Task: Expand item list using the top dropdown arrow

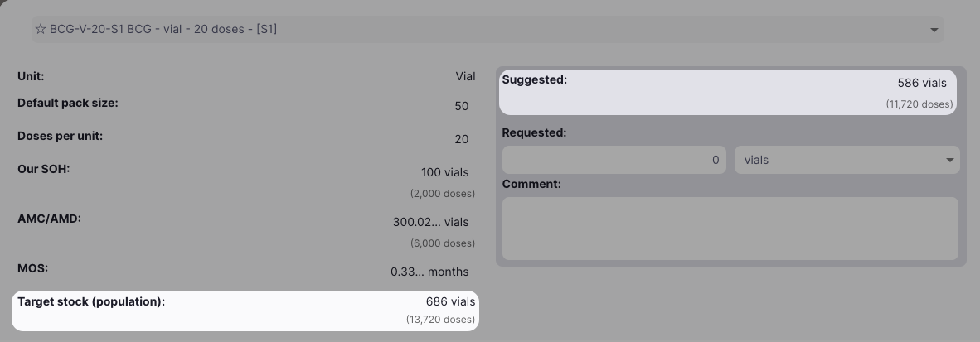Action: coord(934,30)
